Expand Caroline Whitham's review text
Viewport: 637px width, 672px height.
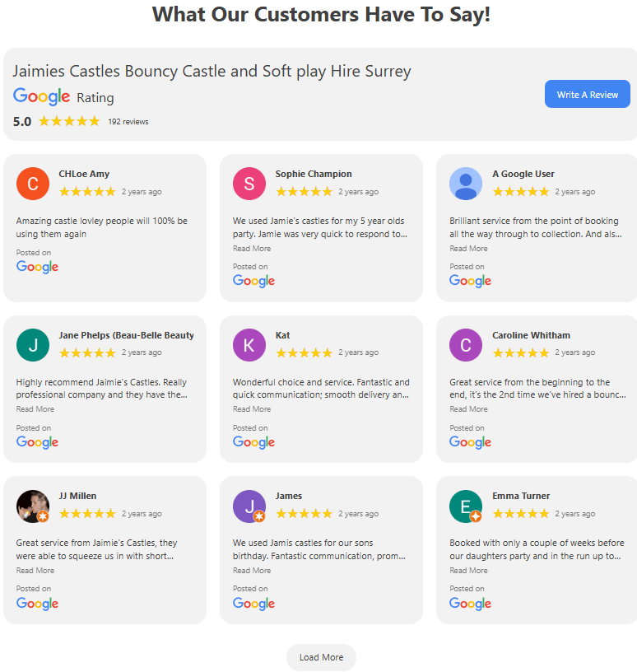[x=467, y=408]
